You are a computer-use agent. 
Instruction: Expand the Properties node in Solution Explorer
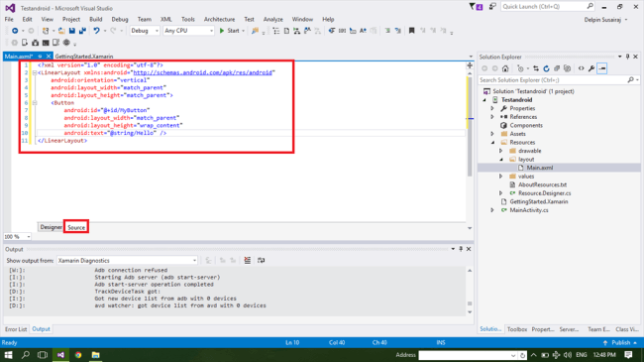(x=492, y=109)
